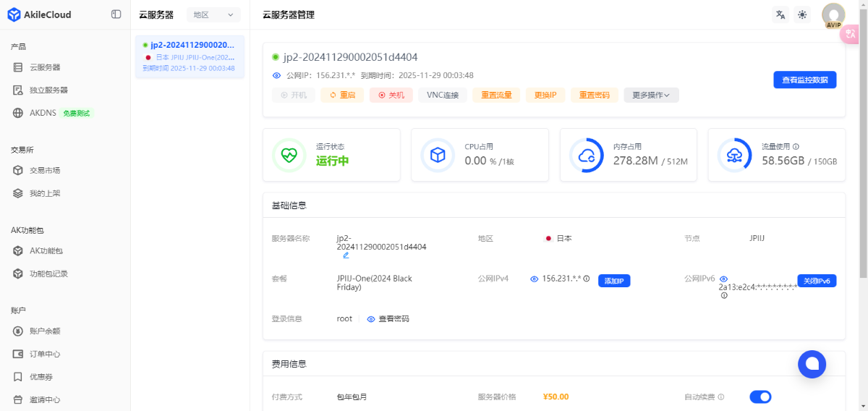Screen dimensions: 868x411
Task: Expand the 更多操作 menu
Action: click(651, 95)
